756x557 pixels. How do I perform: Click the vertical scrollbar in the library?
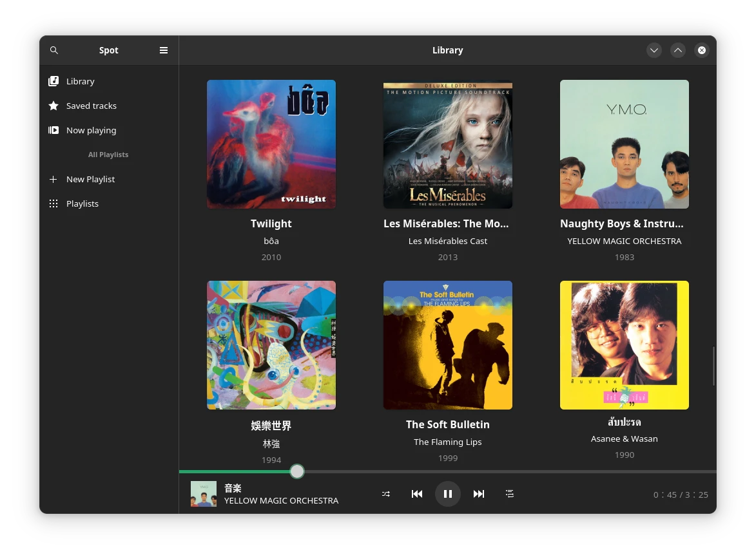point(713,366)
